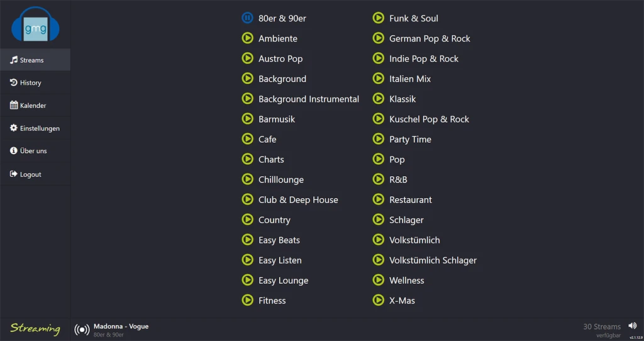Viewport: 644px width, 341px height.
Task: Toggle the speaker volume icon
Action: point(632,326)
